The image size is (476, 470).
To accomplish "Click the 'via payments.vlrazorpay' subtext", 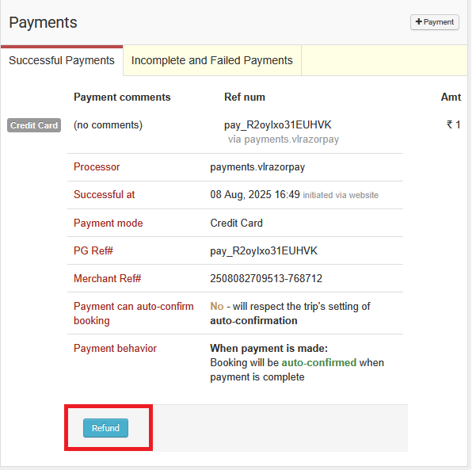I will pyautogui.click(x=284, y=139).
